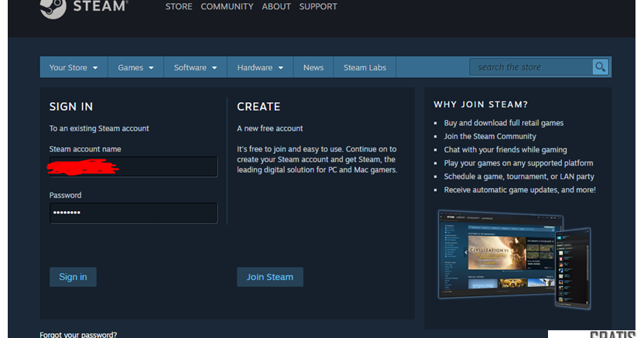Click the CREATE heading

point(259,107)
